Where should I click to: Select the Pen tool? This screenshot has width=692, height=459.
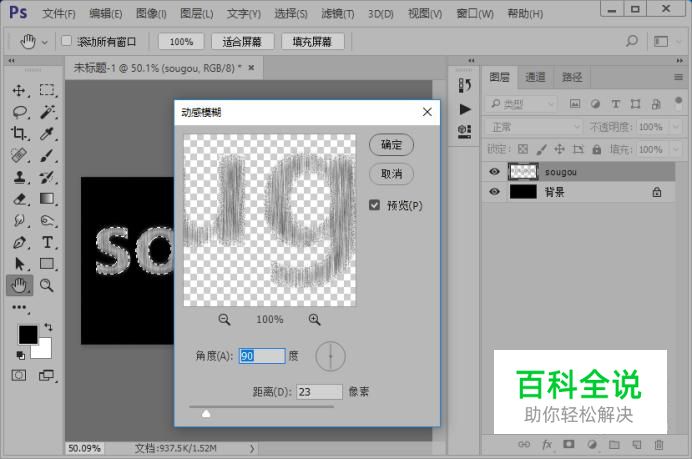19,242
